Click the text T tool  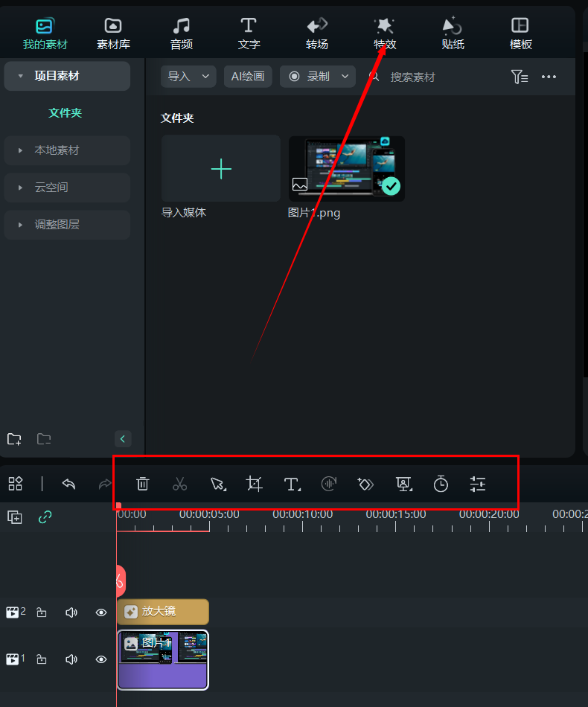tap(293, 484)
